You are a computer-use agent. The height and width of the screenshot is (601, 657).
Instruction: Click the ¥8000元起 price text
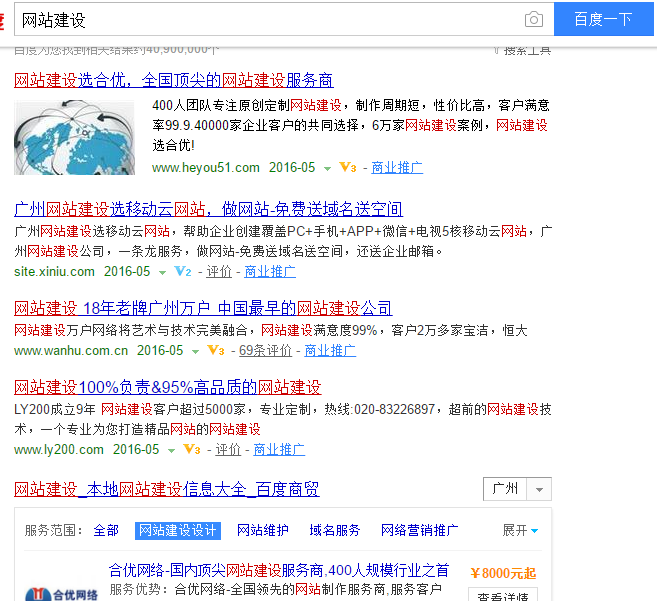[503, 573]
